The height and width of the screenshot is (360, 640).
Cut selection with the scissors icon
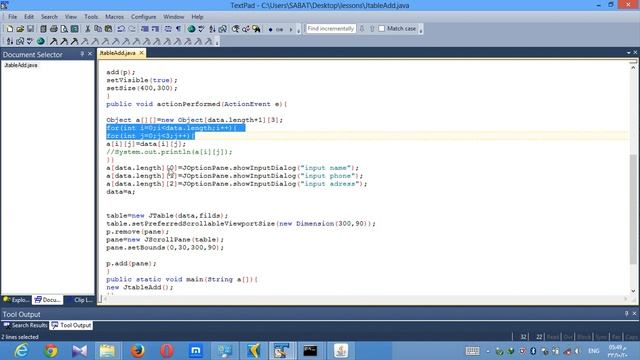point(87,29)
